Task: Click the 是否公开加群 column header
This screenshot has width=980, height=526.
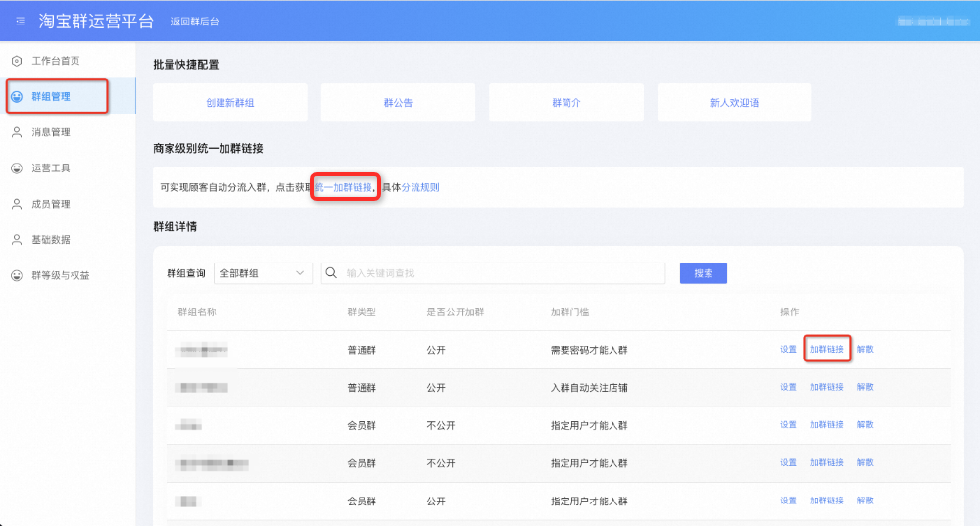Action: click(x=456, y=311)
